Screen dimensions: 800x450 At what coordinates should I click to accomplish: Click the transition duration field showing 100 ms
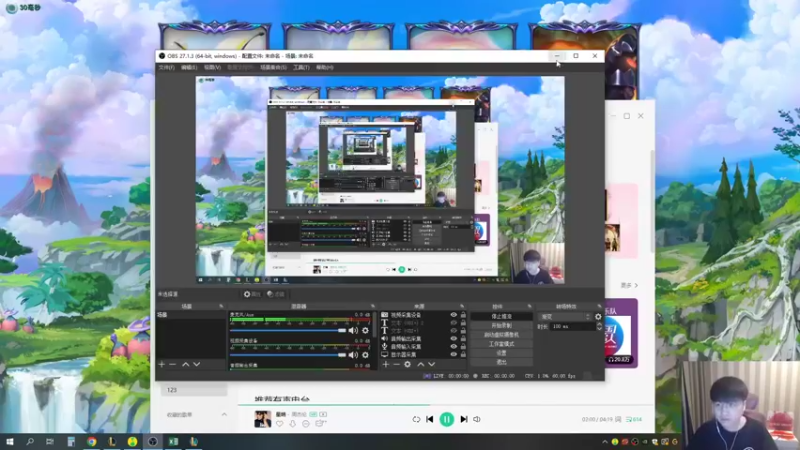point(572,327)
